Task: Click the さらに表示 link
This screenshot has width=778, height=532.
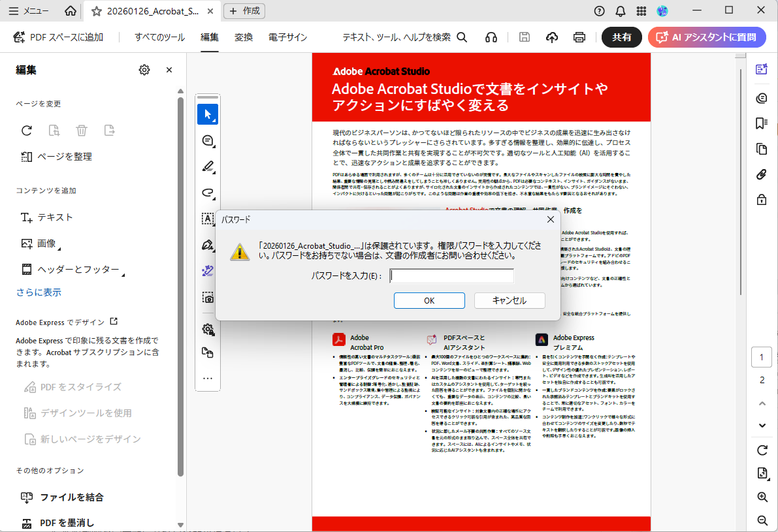Action: pyautogui.click(x=39, y=292)
